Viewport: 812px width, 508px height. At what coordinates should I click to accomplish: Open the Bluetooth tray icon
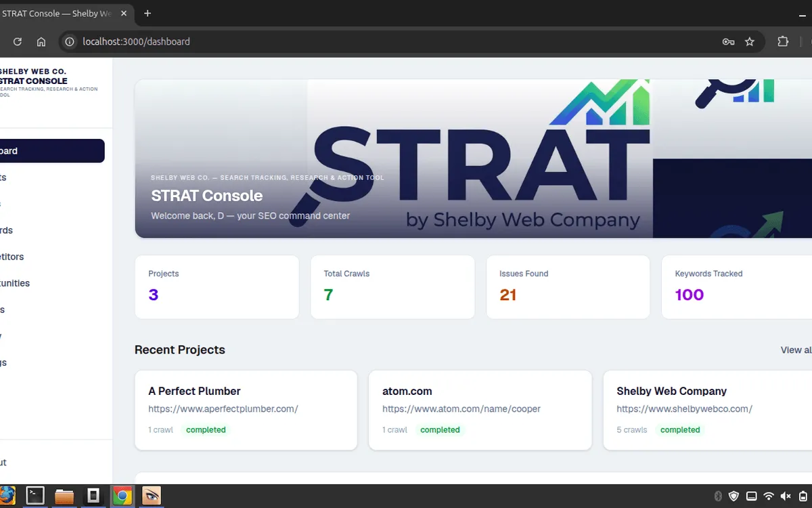719,496
